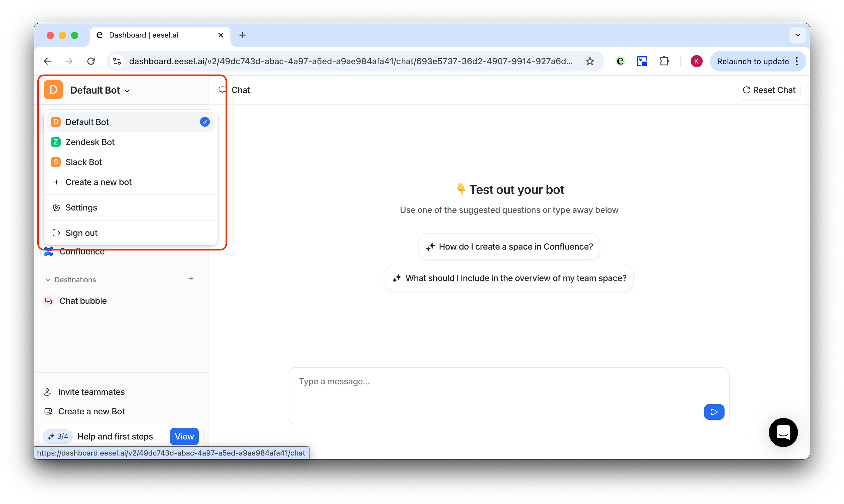Go forward in browser history

69,61
